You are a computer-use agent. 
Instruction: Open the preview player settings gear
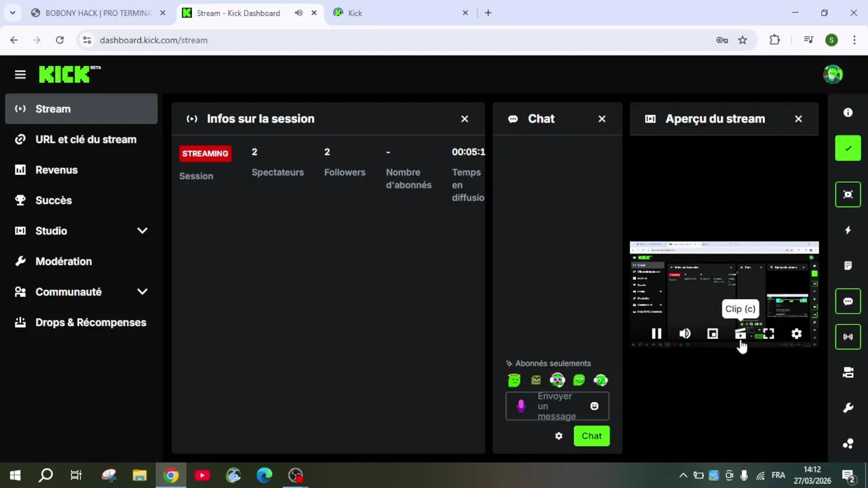pos(797,333)
